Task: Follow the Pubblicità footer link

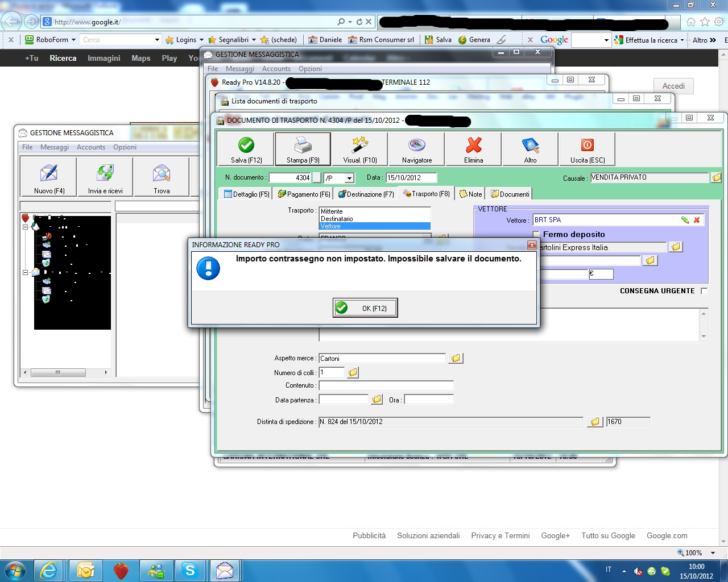Action: point(369,535)
